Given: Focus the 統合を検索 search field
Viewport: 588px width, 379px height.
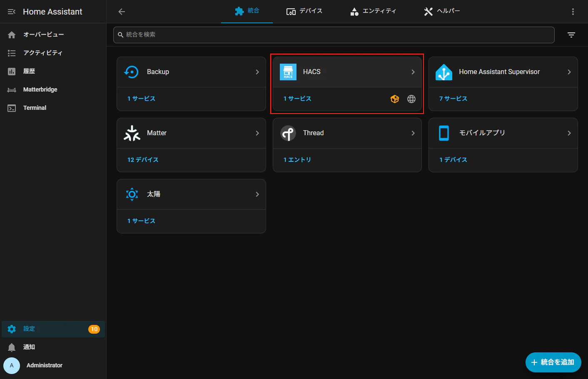Looking at the screenshot, I should tap(334, 35).
